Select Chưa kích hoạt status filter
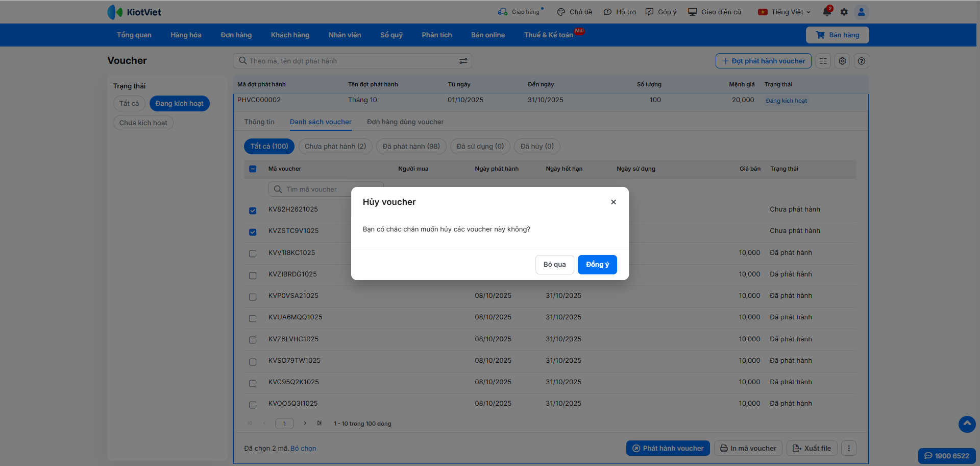Viewport: 980px width, 466px height. click(143, 123)
